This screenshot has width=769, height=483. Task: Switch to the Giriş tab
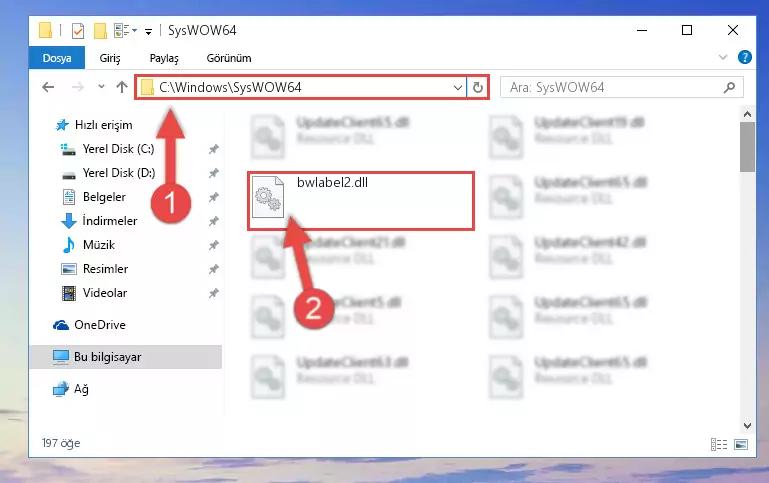[110, 58]
